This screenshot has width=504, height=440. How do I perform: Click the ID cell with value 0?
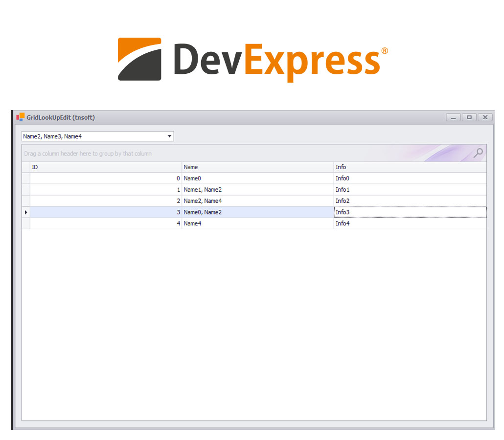click(x=106, y=178)
